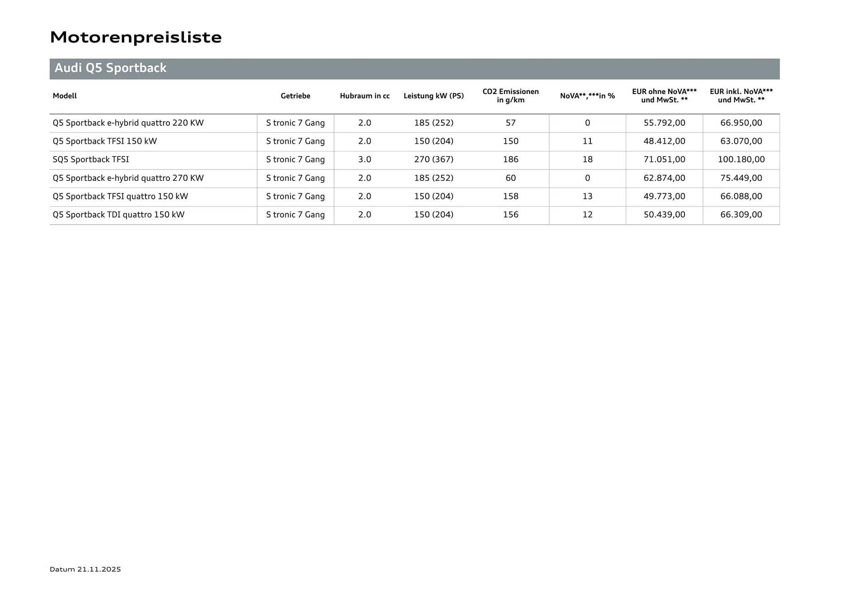Screen dimensions: 868x614
Task: Select Q5 Sportback e-hybrid quattro 270 KW
Action: 128,178
